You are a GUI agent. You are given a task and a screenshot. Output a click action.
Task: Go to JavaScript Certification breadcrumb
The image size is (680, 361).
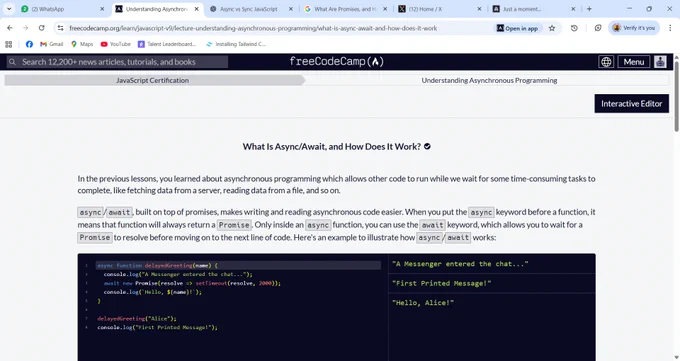[x=153, y=80]
